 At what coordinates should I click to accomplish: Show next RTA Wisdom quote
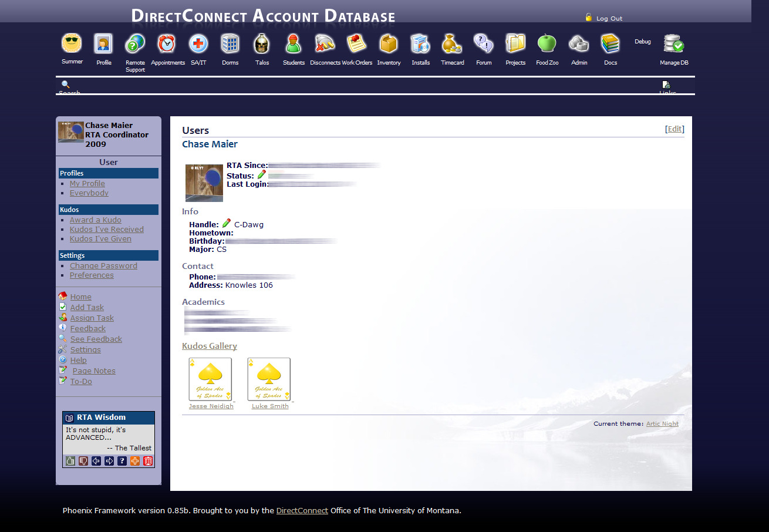point(109,461)
